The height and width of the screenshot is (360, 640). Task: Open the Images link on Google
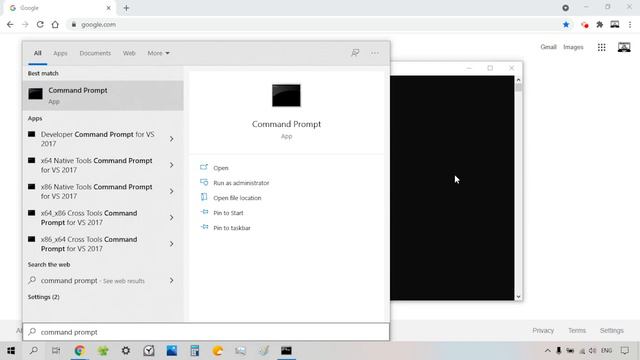pos(573,47)
